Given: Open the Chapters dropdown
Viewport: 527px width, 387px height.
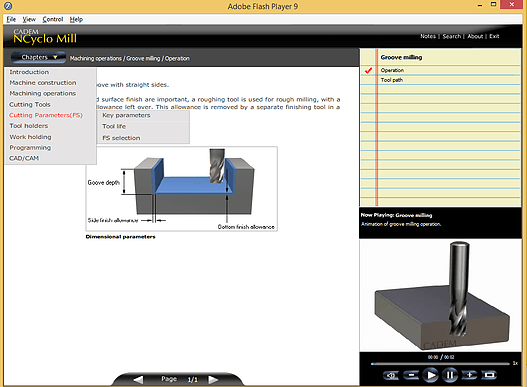Looking at the screenshot, I should 38,57.
